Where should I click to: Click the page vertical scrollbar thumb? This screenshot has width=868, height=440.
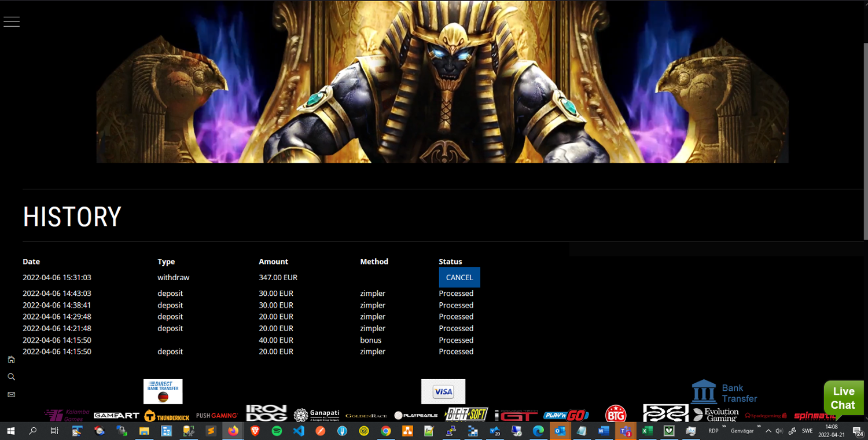point(865,139)
